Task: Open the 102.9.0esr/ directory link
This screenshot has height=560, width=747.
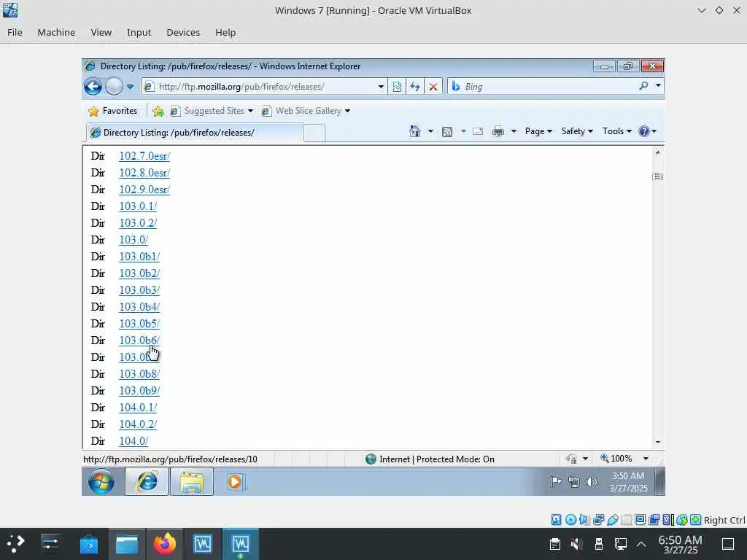Action: coord(144,190)
